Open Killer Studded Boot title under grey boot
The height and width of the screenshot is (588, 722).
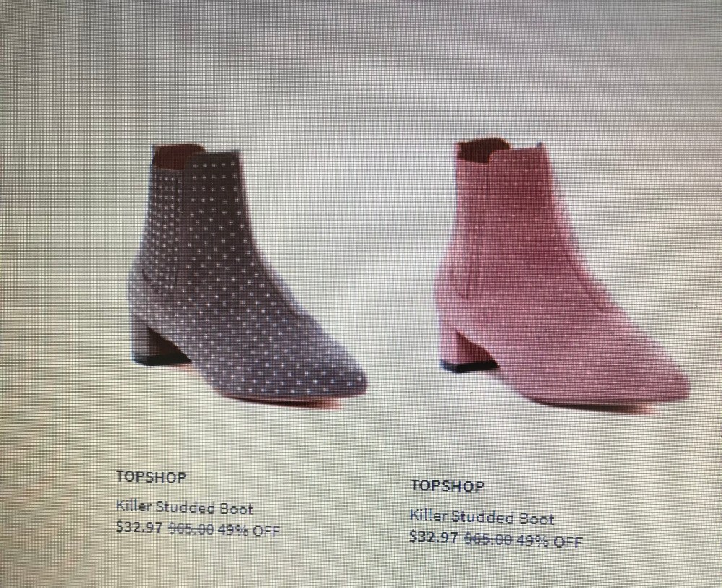tap(184, 507)
